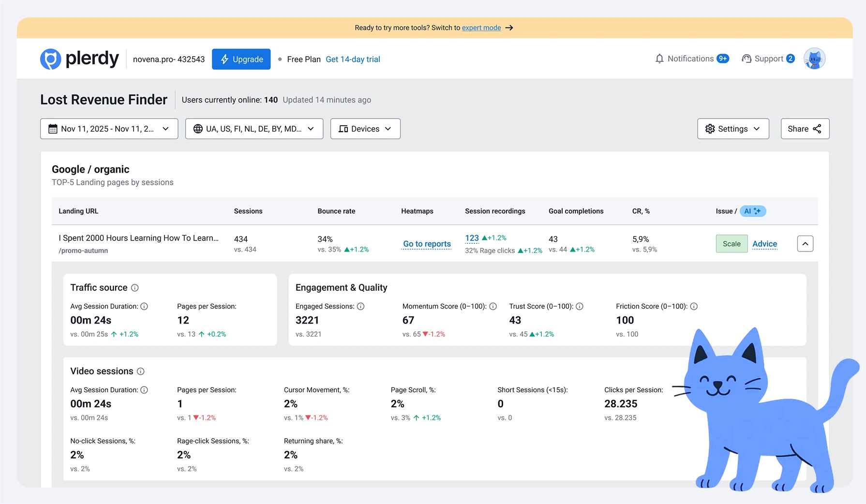
Task: Click the Share icon
Action: [x=818, y=129]
